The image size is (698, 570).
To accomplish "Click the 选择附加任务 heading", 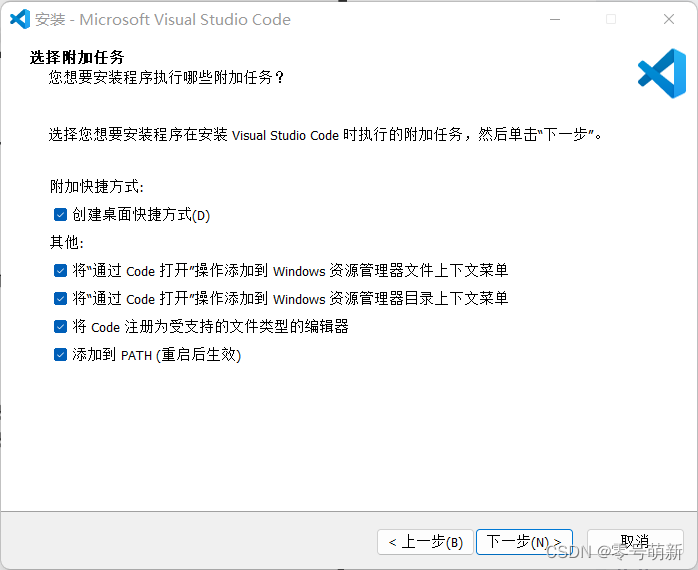I will coord(77,57).
